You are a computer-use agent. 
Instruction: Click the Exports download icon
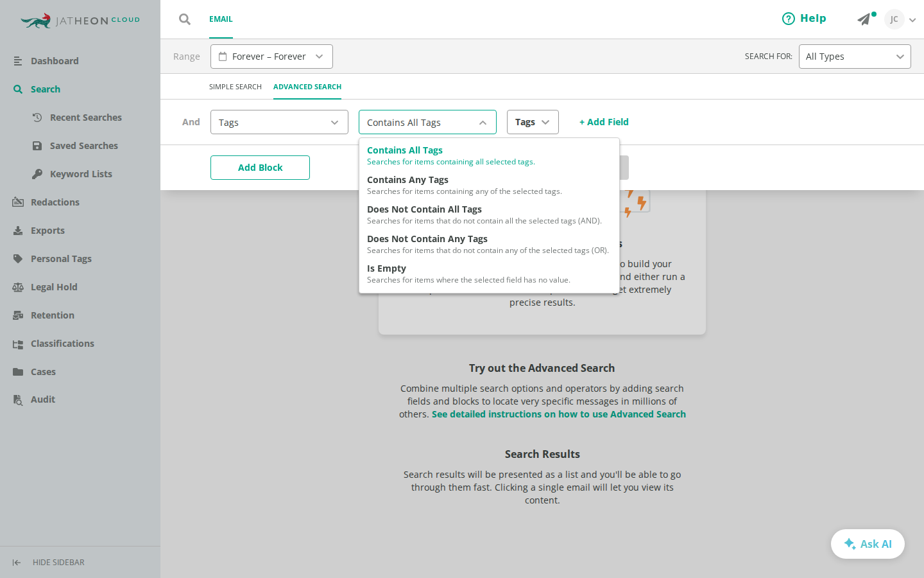(18, 231)
